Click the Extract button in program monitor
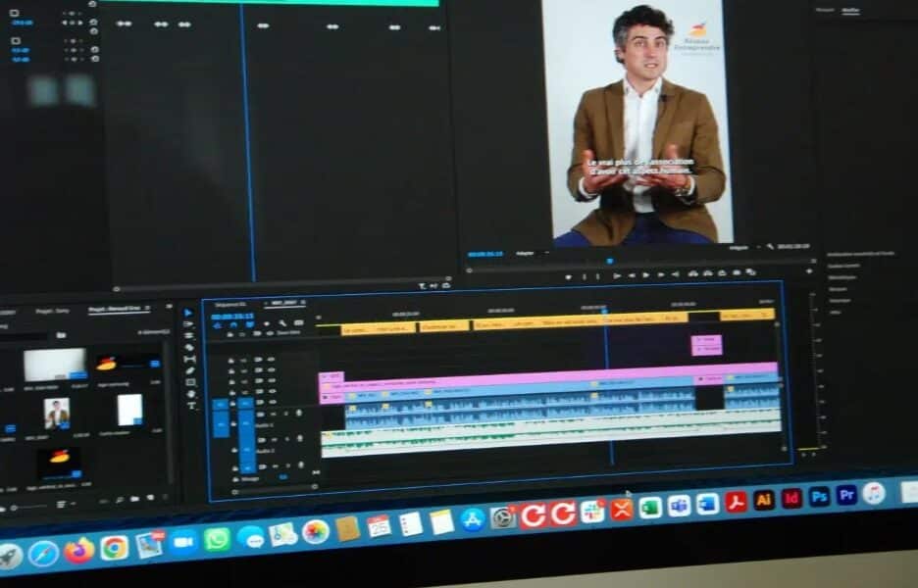The image size is (918, 588). pyautogui.click(x=708, y=273)
